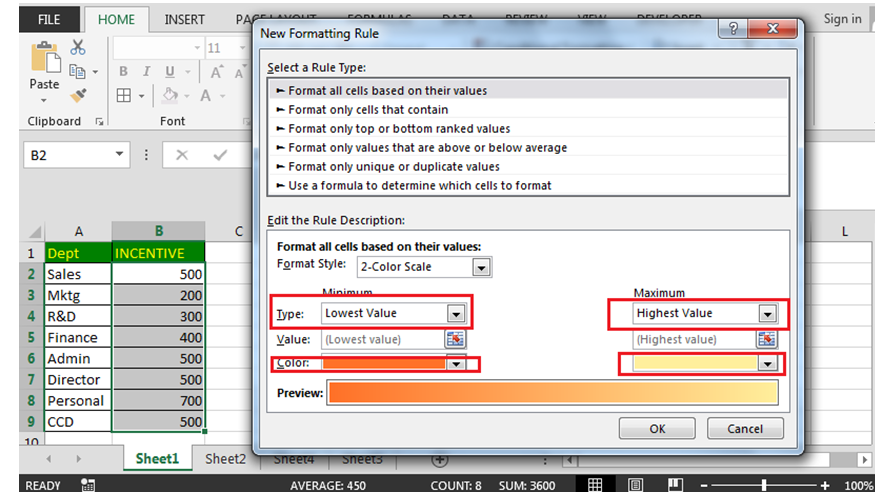Click the macro recording icon in status bar
The width and height of the screenshot is (885, 503).
pyautogui.click(x=88, y=485)
